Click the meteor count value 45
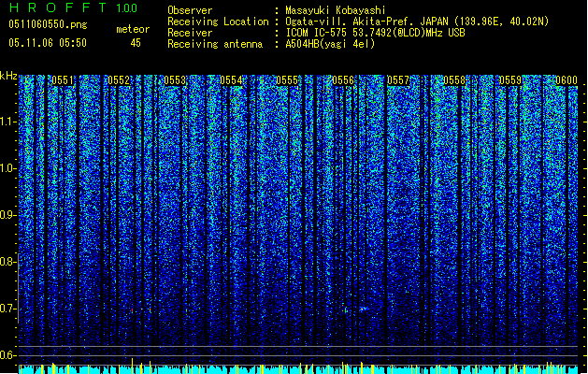The height and width of the screenshot is (374, 588). [x=136, y=43]
